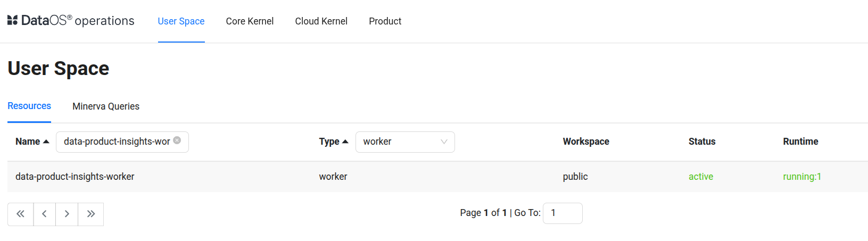Open the User Space tab

[181, 21]
